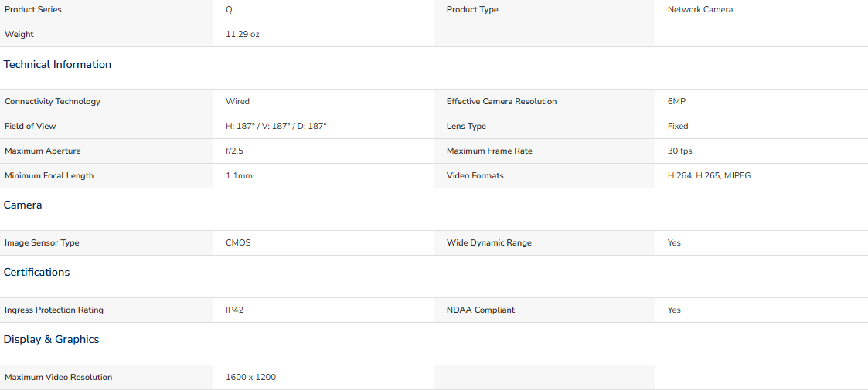Screen dimensions: 868x390
Task: Click the Field of View value text
Action: tap(276, 126)
